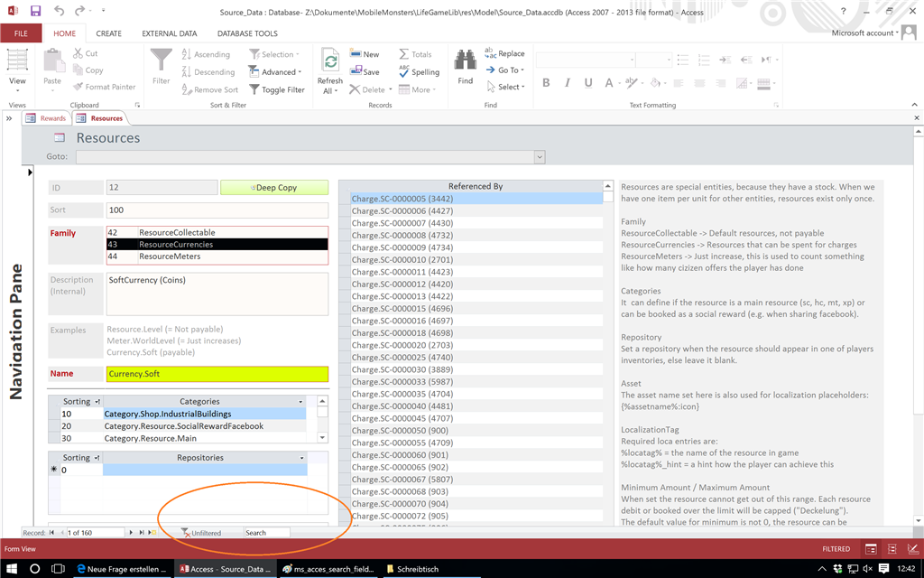
Task: Switch to EXTERNAL DATA ribbon tab
Action: coord(169,33)
